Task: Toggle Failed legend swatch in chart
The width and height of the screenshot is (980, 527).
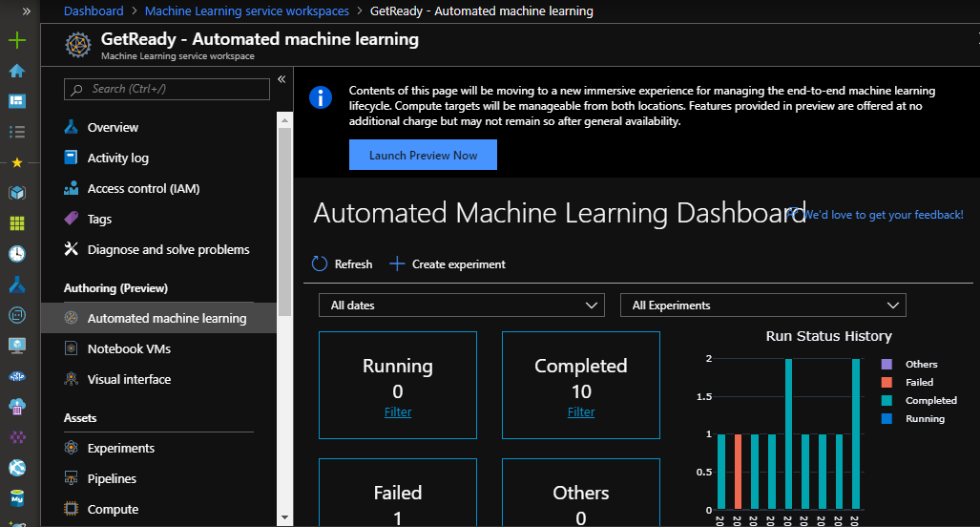Action: [886, 383]
